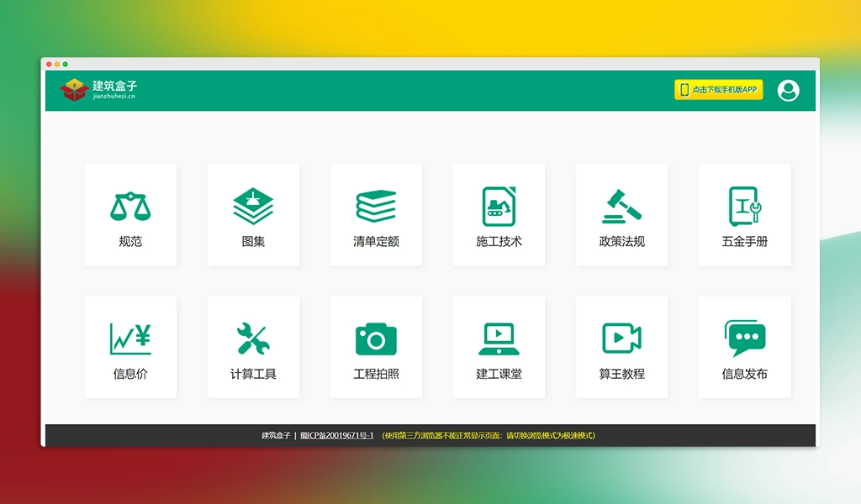Click the 政策法规 label text
The width and height of the screenshot is (861, 504).
pyautogui.click(x=621, y=241)
